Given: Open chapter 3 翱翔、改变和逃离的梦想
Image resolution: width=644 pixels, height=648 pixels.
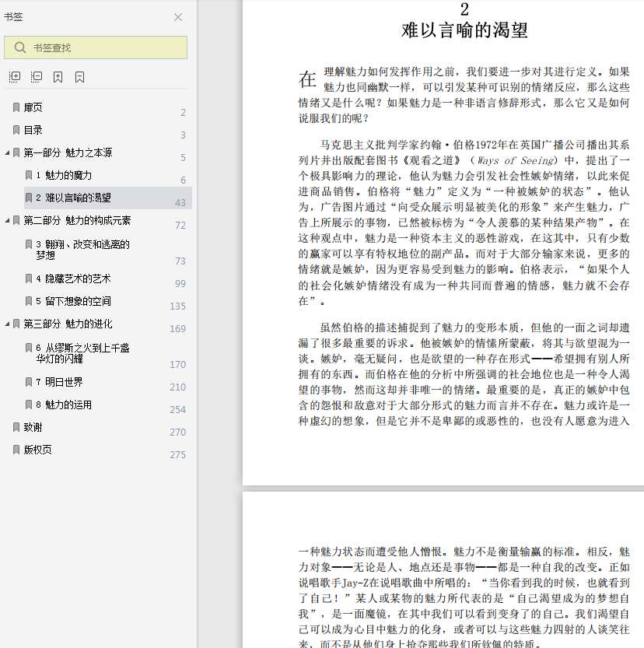Looking at the screenshot, I should [82, 250].
